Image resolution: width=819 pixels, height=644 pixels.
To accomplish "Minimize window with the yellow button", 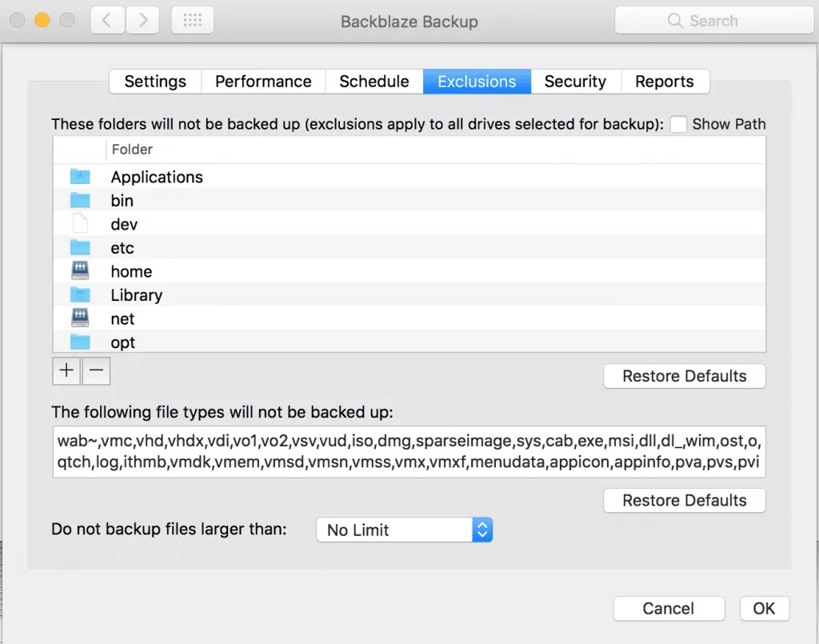I will click(x=42, y=20).
